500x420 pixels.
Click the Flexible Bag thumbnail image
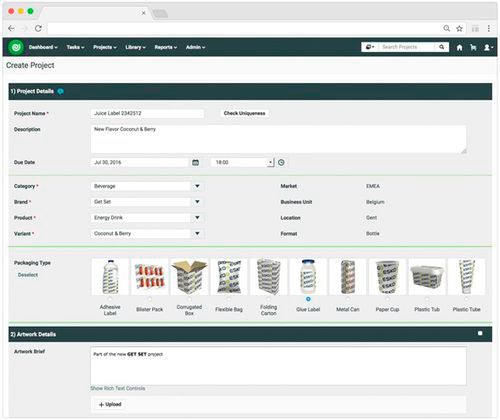pos(229,277)
